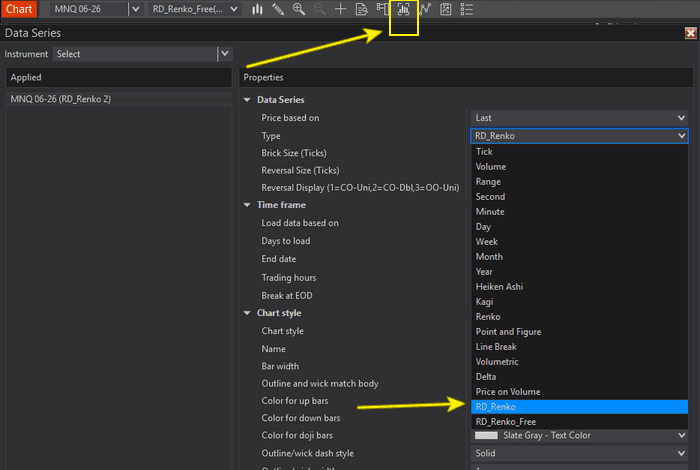Screen dimensions: 700x470
Task: Collapse the Data Series properties section
Action: tap(247, 100)
